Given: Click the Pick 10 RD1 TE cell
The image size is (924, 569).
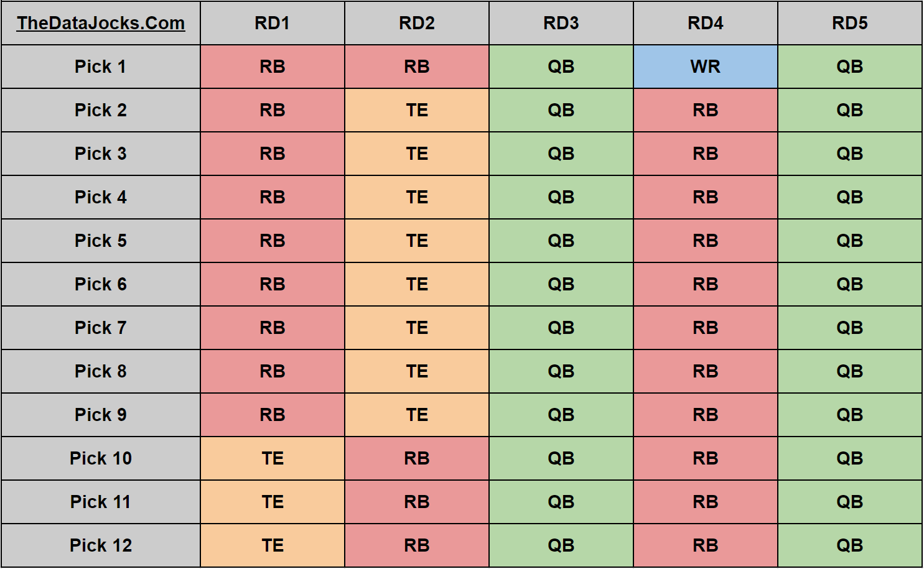Looking at the screenshot, I should (273, 458).
